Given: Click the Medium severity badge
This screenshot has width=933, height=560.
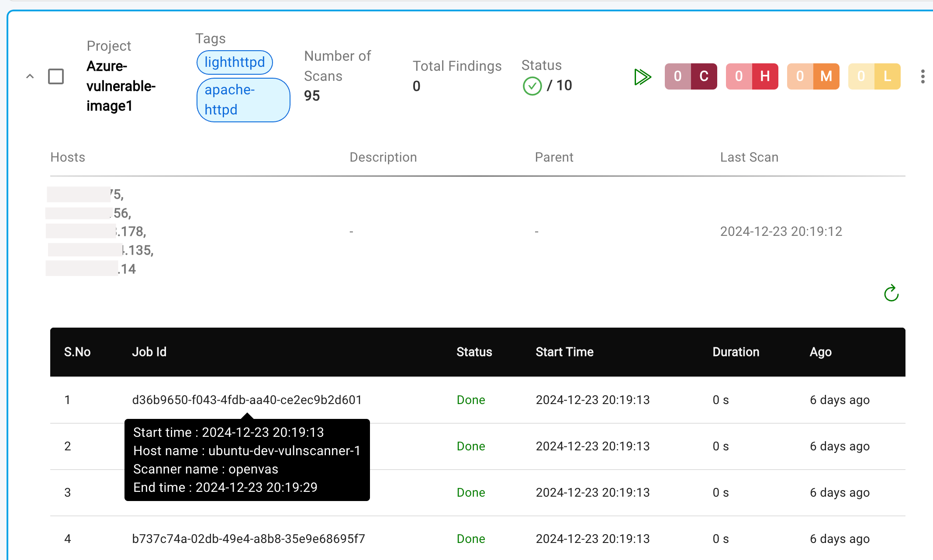Looking at the screenshot, I should pos(813,76).
